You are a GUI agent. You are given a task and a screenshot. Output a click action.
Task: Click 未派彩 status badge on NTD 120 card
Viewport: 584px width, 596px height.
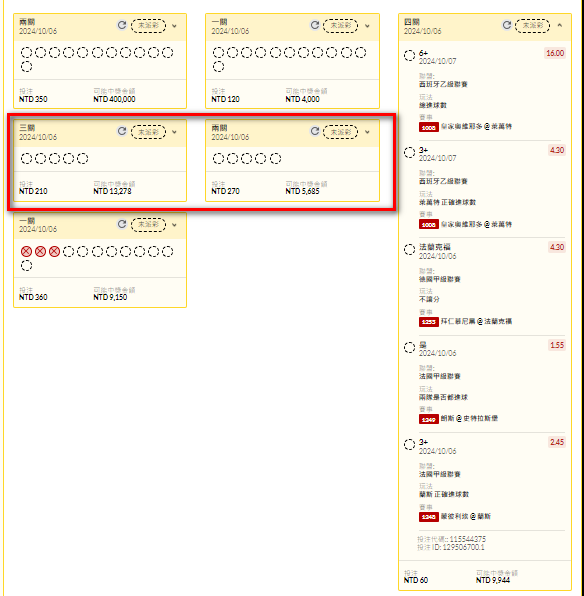(x=341, y=25)
